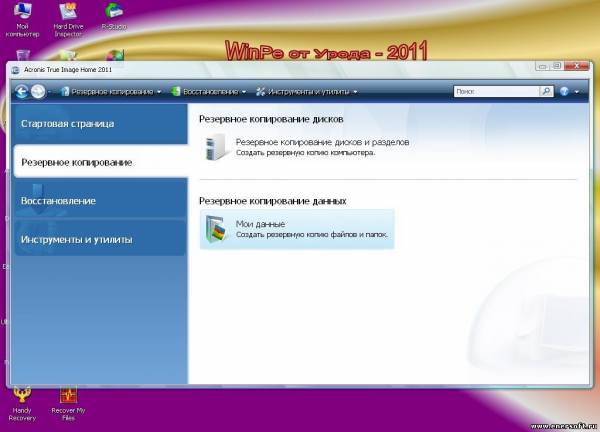This screenshot has width=600, height=432.
Task: Close the Acronis True Image window
Action: 576,66
